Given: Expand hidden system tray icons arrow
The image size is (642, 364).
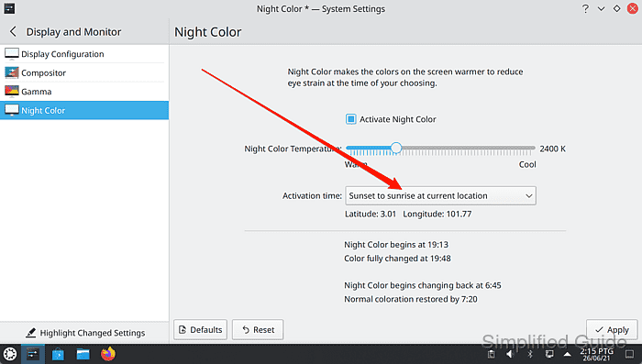Looking at the screenshot, I should pyautogui.click(x=568, y=354).
